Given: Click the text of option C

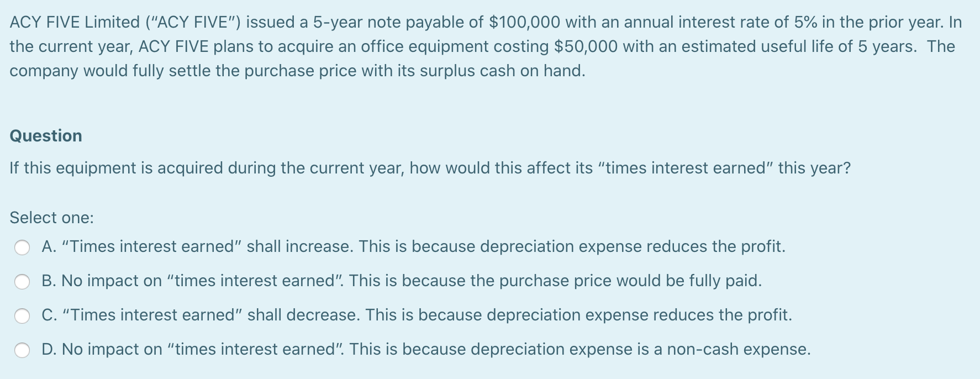Looking at the screenshot, I should coord(417,316).
